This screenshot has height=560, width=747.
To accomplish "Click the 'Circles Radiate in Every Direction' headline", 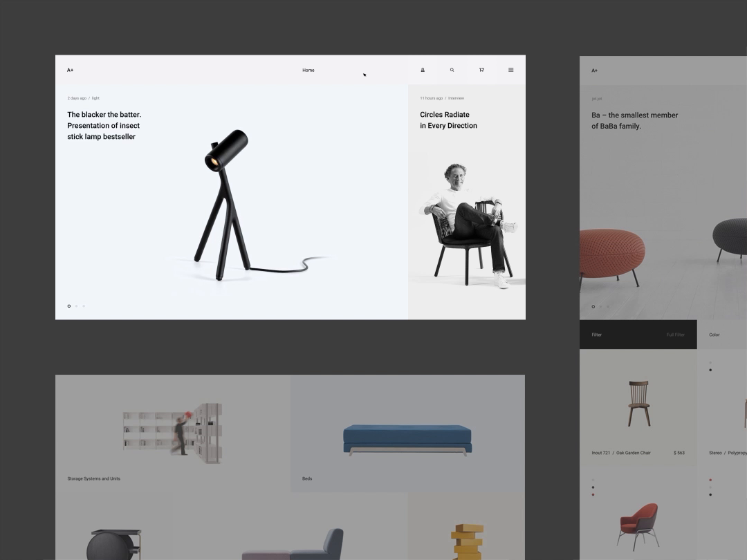I will click(448, 120).
